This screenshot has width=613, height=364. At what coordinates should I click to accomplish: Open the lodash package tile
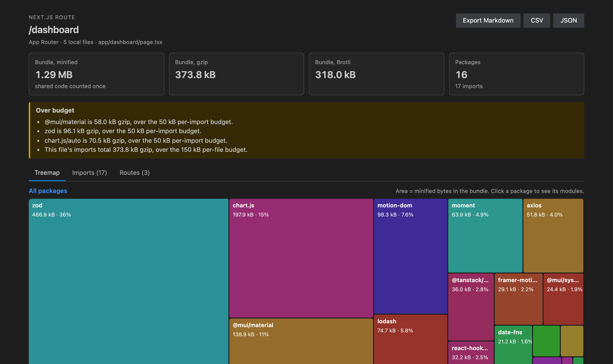tap(410, 339)
